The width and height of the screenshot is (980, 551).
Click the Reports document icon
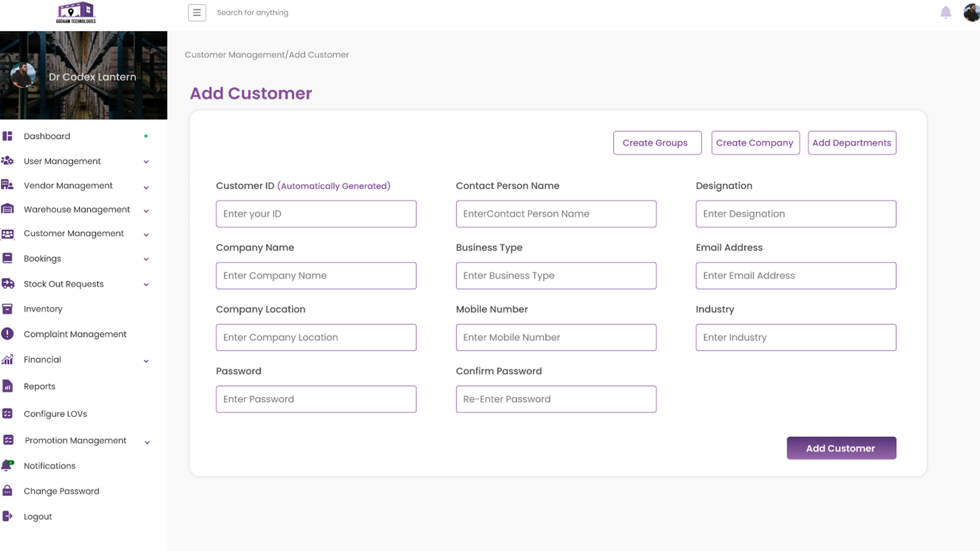(x=7, y=386)
